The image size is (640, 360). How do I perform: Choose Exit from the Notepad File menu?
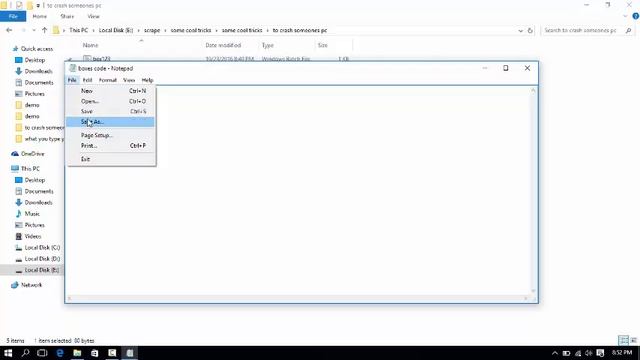tap(110, 159)
